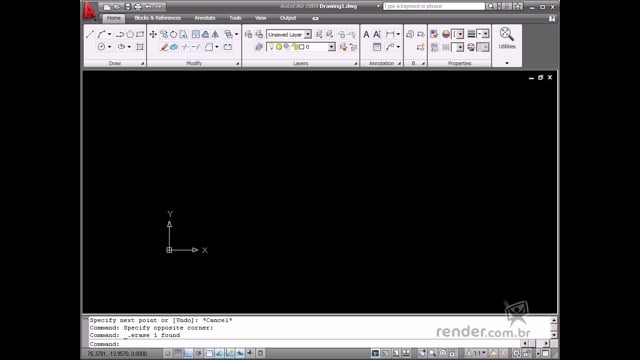Activate the Mirror tool in Modify panel
The height and width of the screenshot is (360, 640).
pos(215,34)
